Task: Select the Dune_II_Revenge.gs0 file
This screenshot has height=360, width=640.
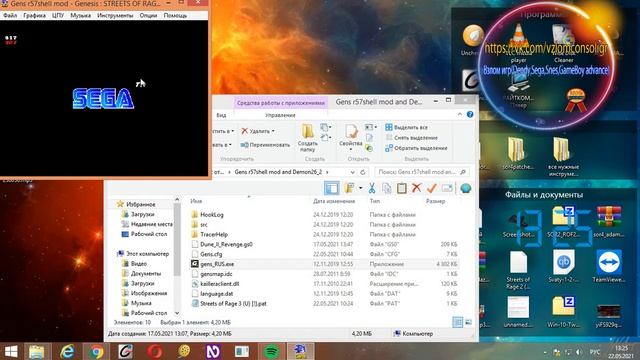Action: pyautogui.click(x=226, y=244)
